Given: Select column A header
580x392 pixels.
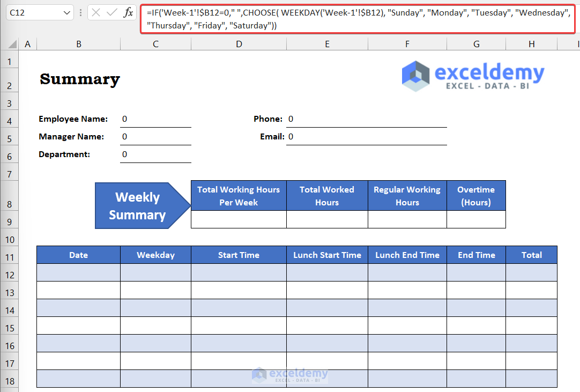Looking at the screenshot, I should pos(28,45).
